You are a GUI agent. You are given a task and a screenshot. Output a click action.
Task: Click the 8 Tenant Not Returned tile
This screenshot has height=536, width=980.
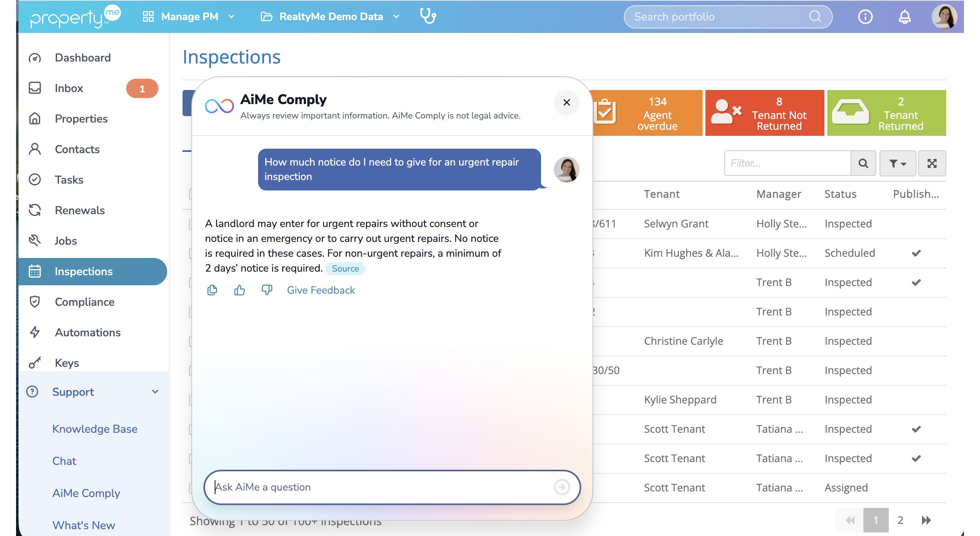point(765,113)
